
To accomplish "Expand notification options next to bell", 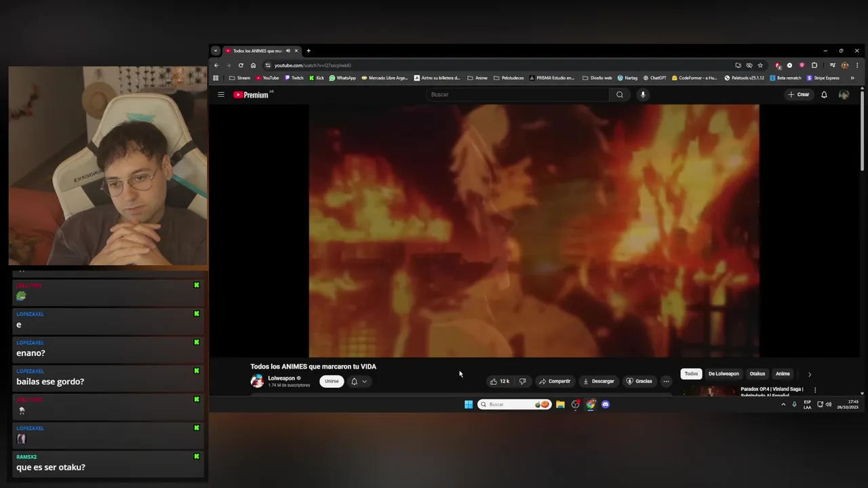I will point(364,382).
